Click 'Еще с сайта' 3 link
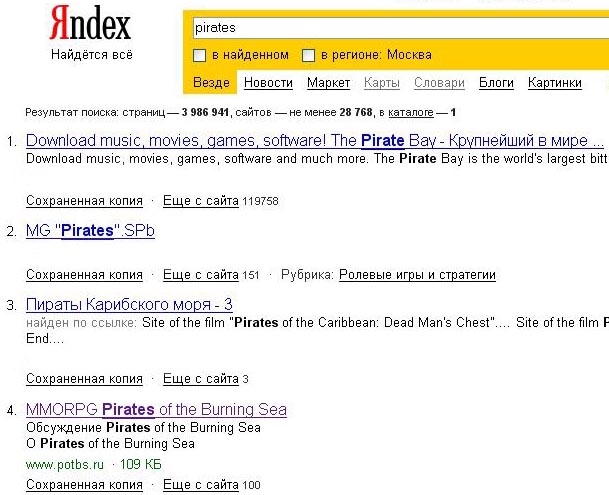The height and width of the screenshot is (495, 609). click(x=200, y=379)
